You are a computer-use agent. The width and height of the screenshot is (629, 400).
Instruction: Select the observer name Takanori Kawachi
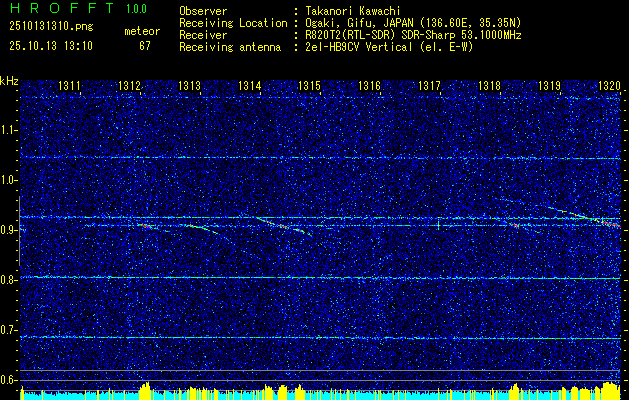pos(352,11)
